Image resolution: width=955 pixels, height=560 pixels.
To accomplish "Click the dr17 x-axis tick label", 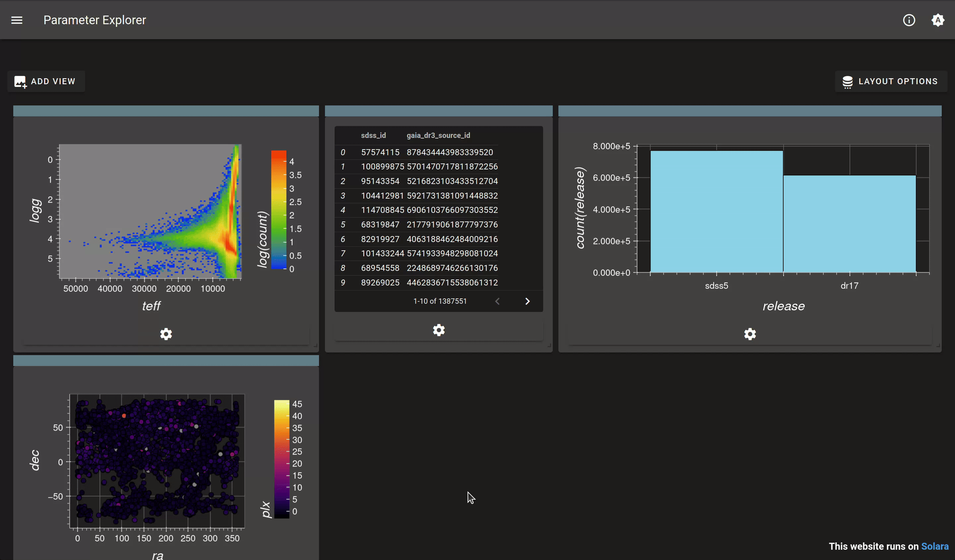I will pos(850,286).
